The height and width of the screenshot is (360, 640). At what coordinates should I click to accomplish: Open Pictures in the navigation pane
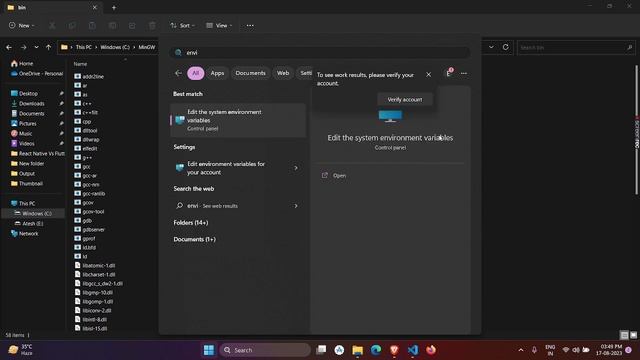(x=28, y=124)
